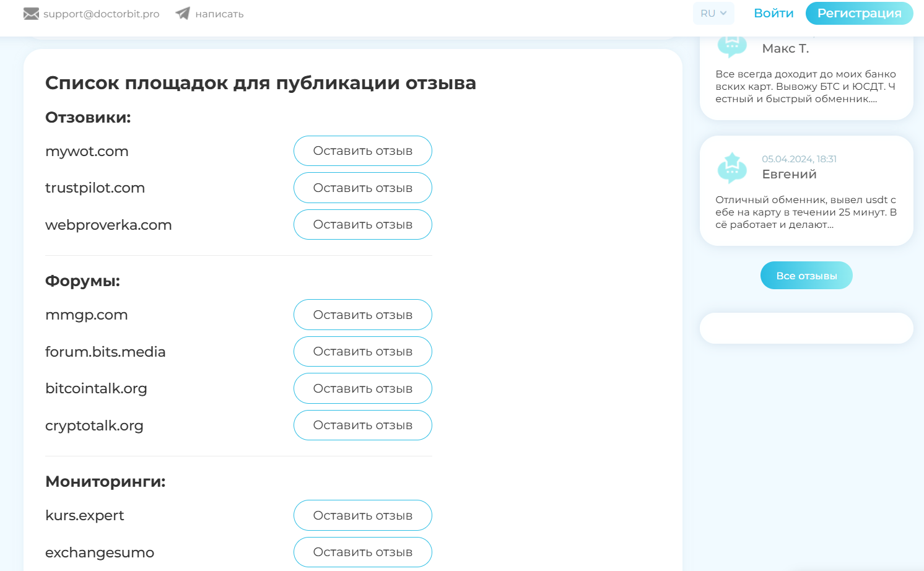The height and width of the screenshot is (571, 924).
Task: Leave a review on mmgp.com
Action: pos(362,315)
